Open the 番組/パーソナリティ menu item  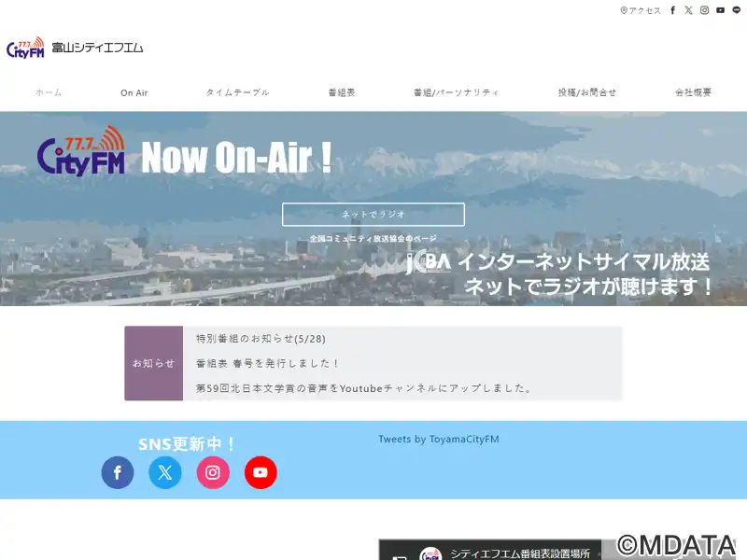456,92
